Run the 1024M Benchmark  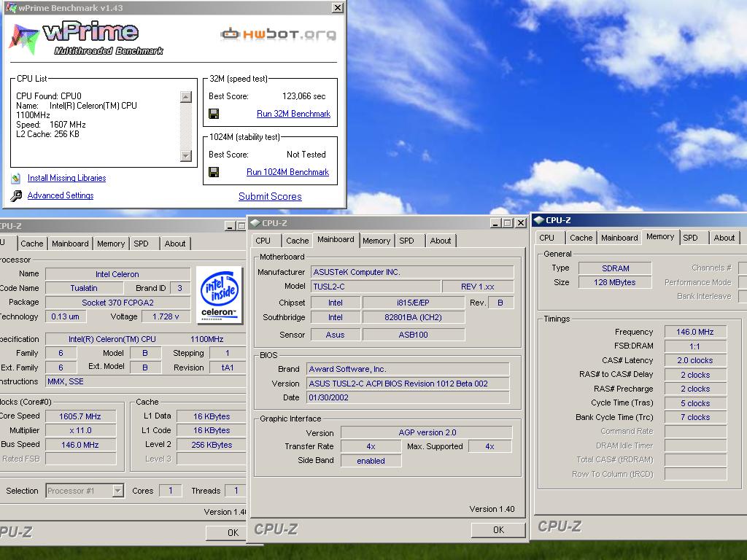pos(287,172)
